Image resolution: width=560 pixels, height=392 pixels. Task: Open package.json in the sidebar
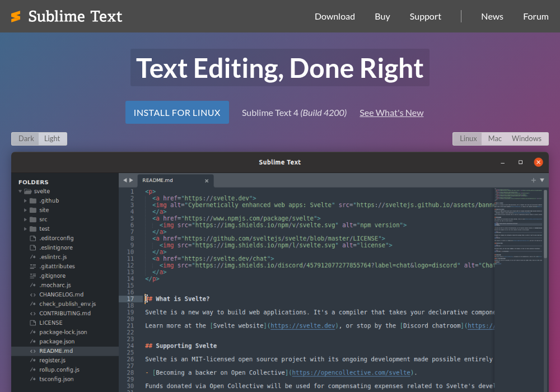click(x=57, y=341)
